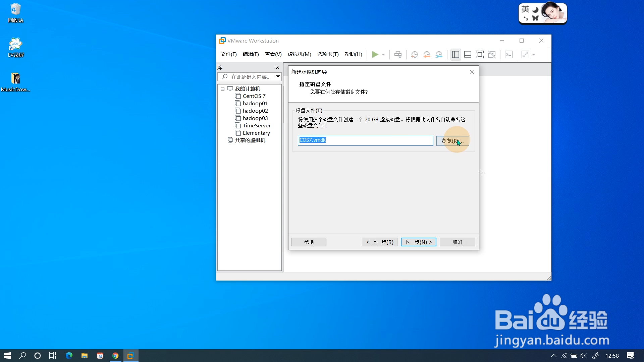This screenshot has height=362, width=644.
Task: Open power options dropdown arrow
Action: click(383, 54)
